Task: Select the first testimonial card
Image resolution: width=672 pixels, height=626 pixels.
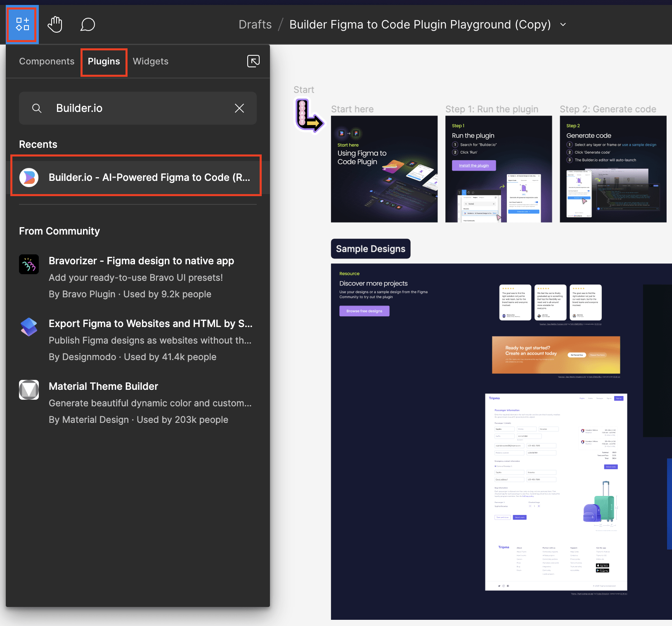Action: coord(515,302)
